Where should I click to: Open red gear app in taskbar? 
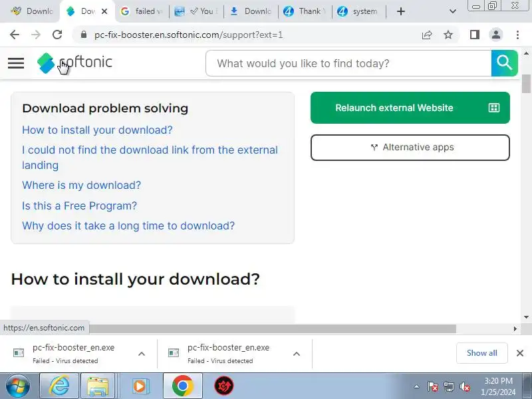(x=224, y=386)
